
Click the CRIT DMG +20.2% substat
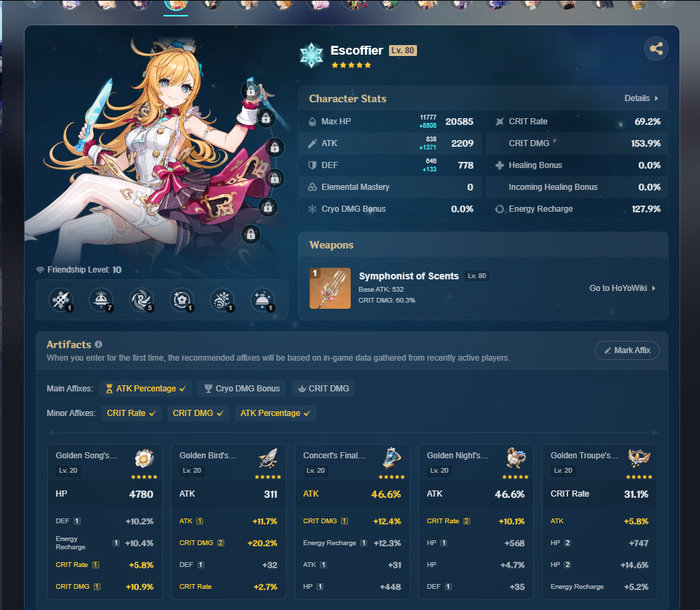(x=228, y=543)
